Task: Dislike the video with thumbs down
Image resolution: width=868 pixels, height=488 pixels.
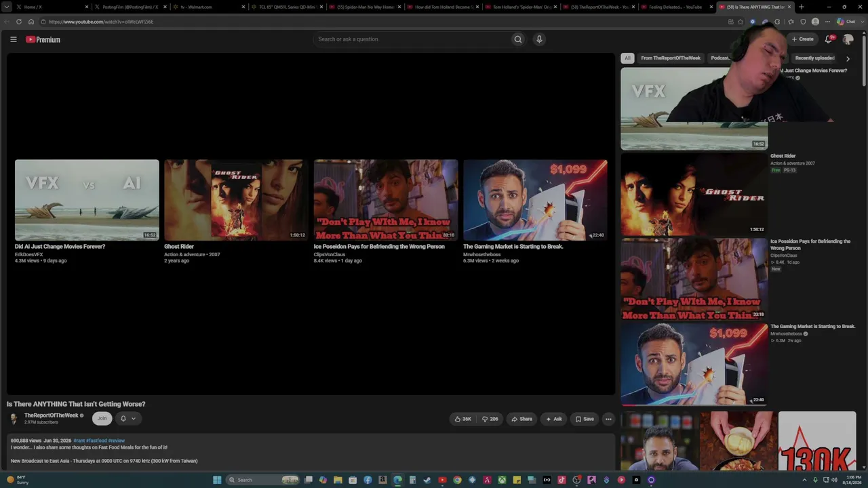Action: (490, 419)
